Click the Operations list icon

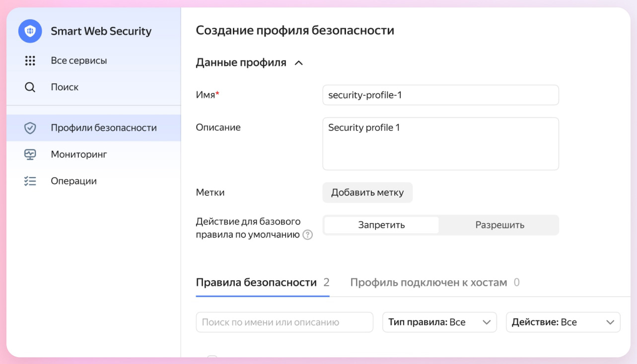[x=30, y=182]
